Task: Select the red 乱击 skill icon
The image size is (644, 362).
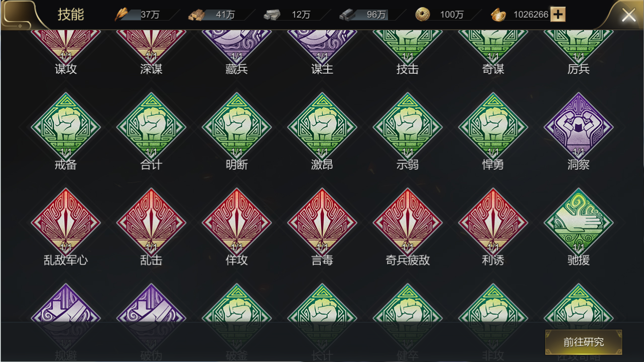Action: pyautogui.click(x=151, y=222)
